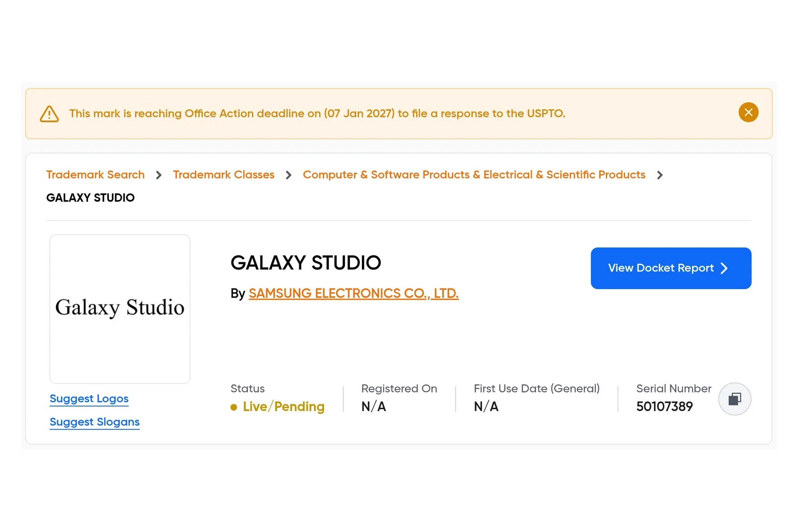
Task: Open the View Docket Report button
Action: 671,268
